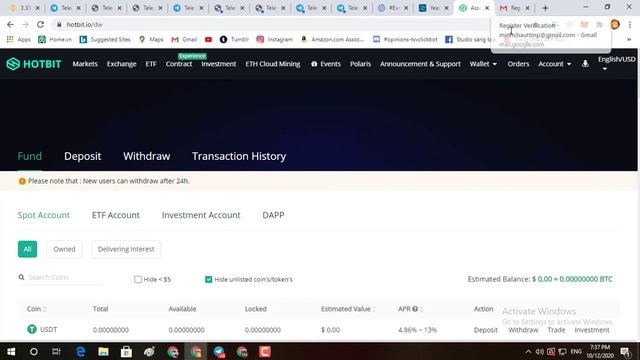Select ETF Account tab
The image size is (640, 360).
(116, 215)
